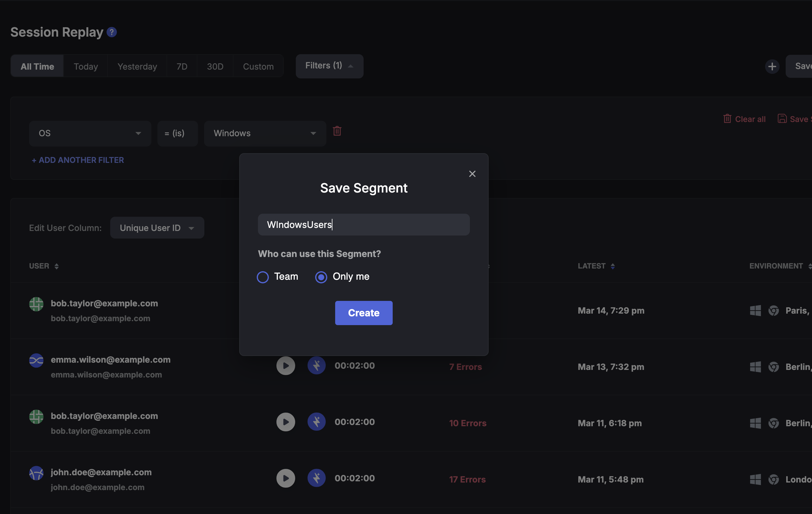Open the Windows value dropdown

point(265,133)
